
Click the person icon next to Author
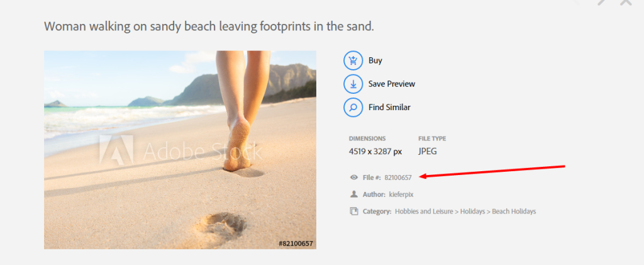[x=353, y=194]
